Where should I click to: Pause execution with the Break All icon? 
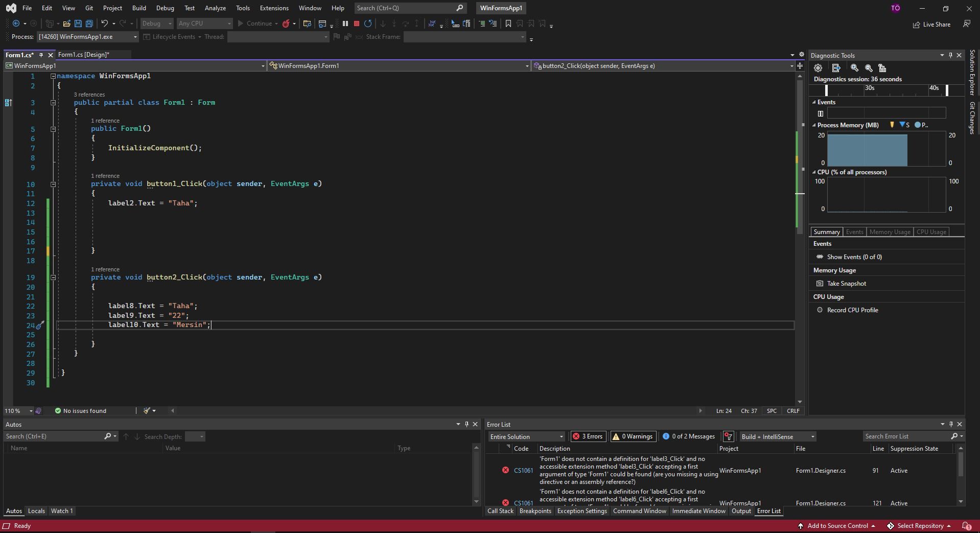(x=345, y=24)
